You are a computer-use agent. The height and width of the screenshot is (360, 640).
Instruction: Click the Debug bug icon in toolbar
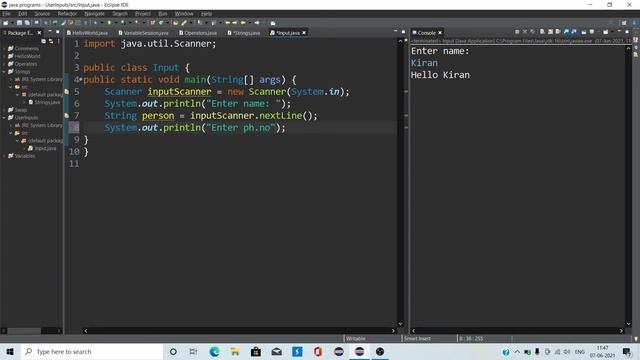pyautogui.click(x=96, y=23)
